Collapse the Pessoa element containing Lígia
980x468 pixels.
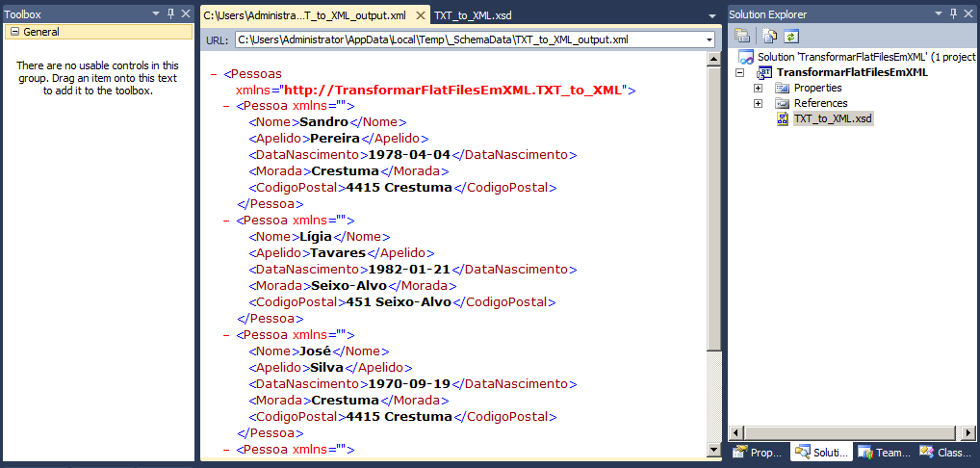226,221
